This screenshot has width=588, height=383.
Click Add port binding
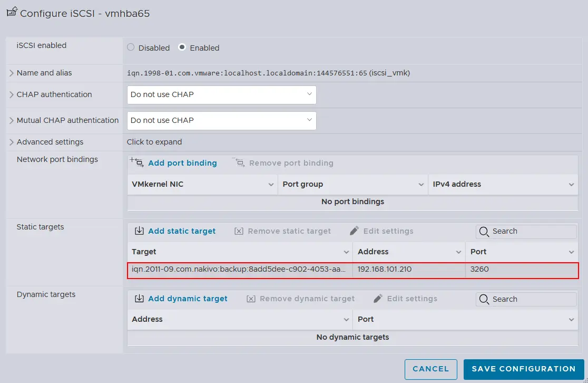pyautogui.click(x=182, y=163)
